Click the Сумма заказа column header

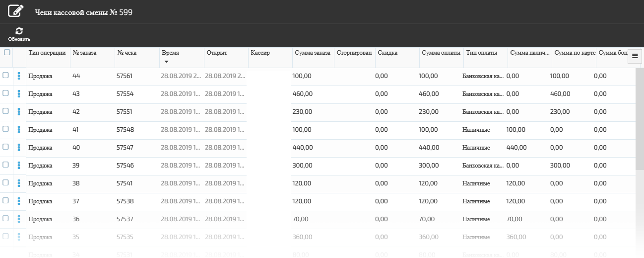click(312, 53)
